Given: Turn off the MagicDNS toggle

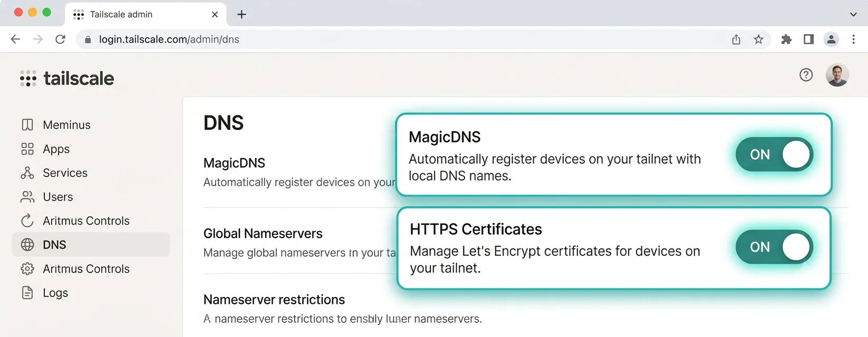Looking at the screenshot, I should (774, 154).
